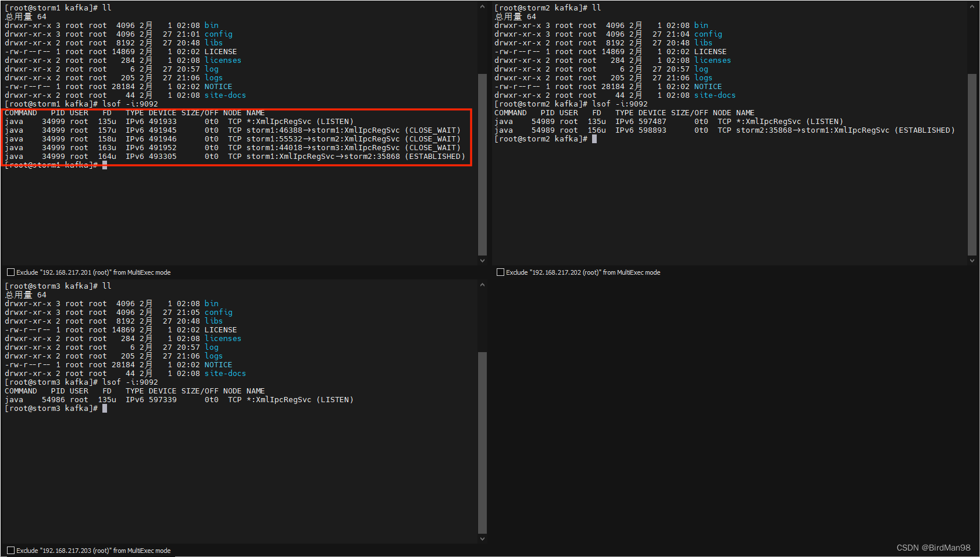Click storm2 LISTEN row device 597487

[x=653, y=122]
